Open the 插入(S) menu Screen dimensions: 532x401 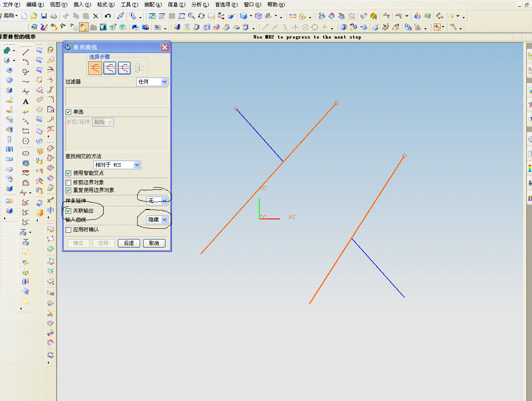click(82, 5)
